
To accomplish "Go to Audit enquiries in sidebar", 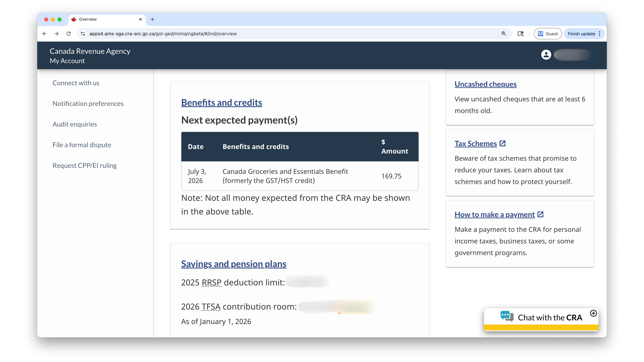I will pyautogui.click(x=75, y=124).
